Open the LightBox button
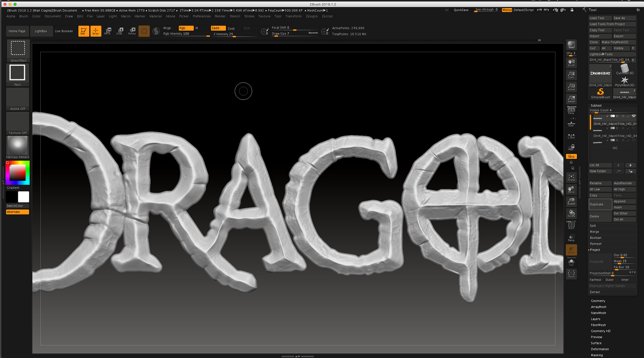The height and width of the screenshot is (358, 644). (x=41, y=31)
